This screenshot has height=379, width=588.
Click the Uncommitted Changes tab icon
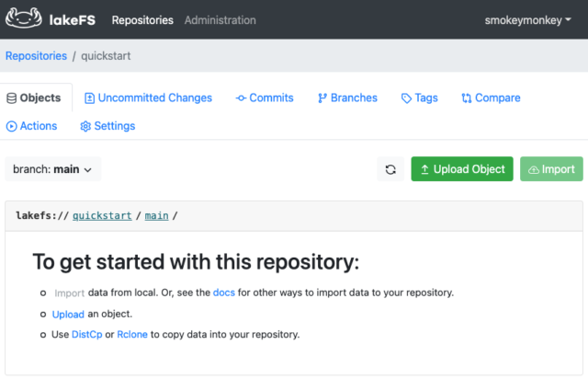pyautogui.click(x=89, y=98)
